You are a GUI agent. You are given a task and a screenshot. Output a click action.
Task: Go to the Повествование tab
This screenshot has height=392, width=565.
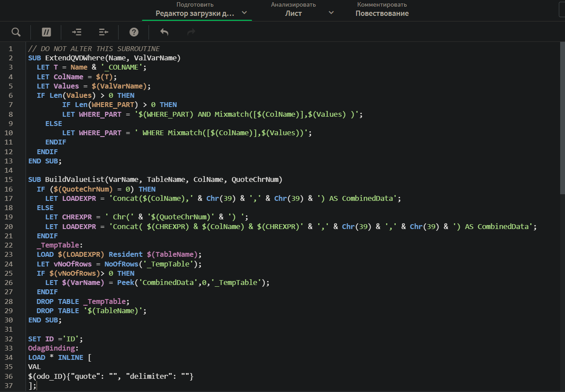pyautogui.click(x=382, y=13)
